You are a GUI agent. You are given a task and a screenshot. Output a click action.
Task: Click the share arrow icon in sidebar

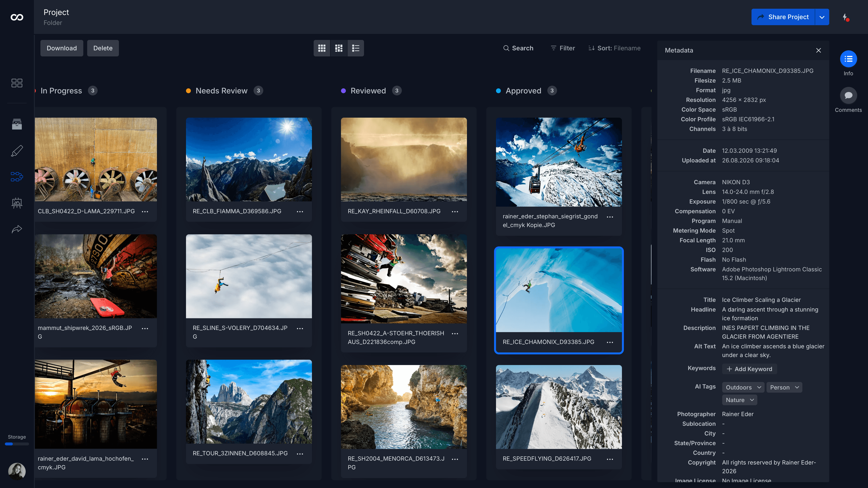click(x=17, y=229)
